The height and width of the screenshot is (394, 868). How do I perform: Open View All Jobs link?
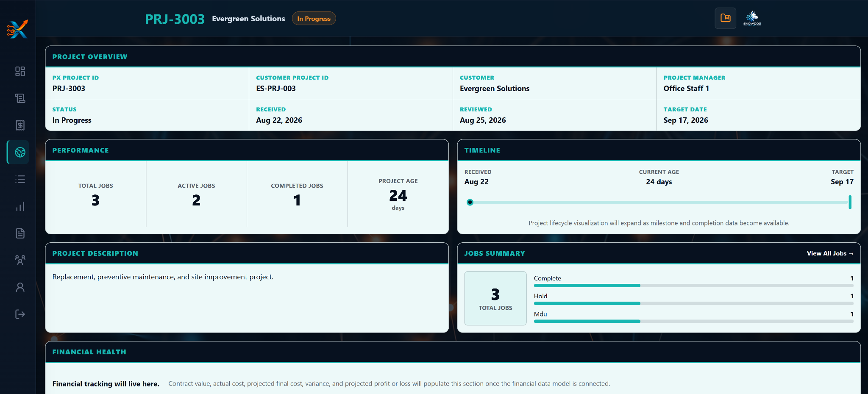click(830, 253)
